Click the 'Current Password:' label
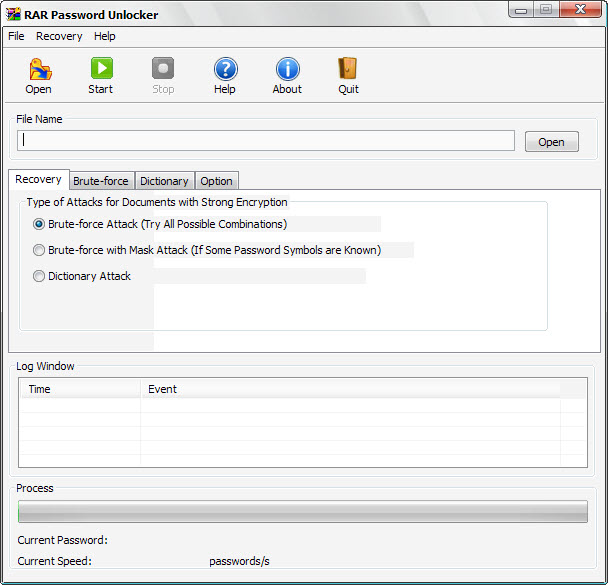Viewport: 608px width, 585px height. (x=62, y=540)
